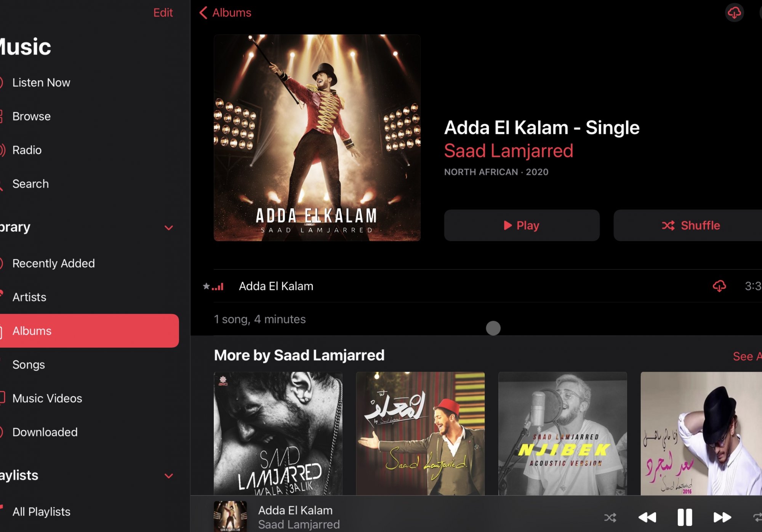Skip to next track
Viewport: 762px width, 532px height.
[722, 517]
